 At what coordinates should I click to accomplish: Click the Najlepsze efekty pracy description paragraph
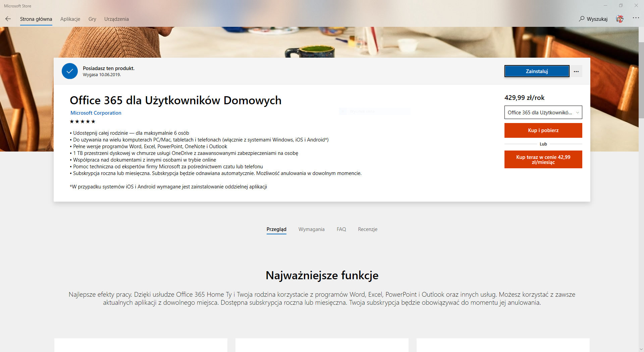(x=322, y=298)
